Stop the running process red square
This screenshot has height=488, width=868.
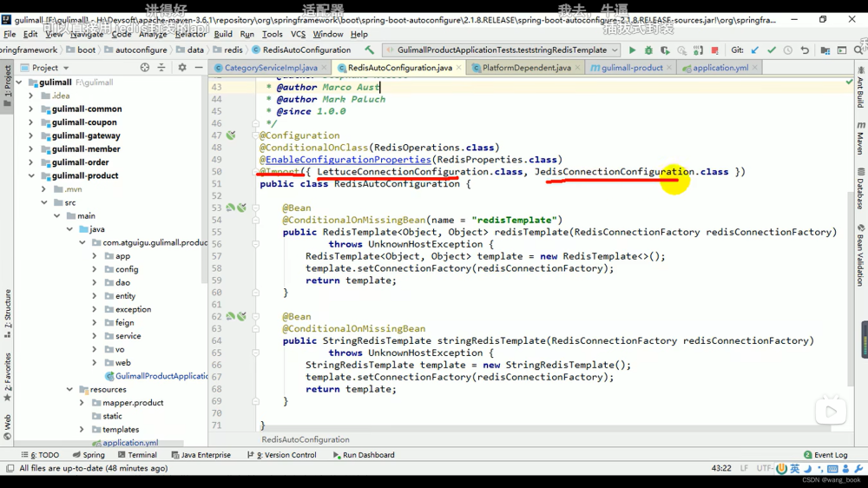click(x=714, y=49)
